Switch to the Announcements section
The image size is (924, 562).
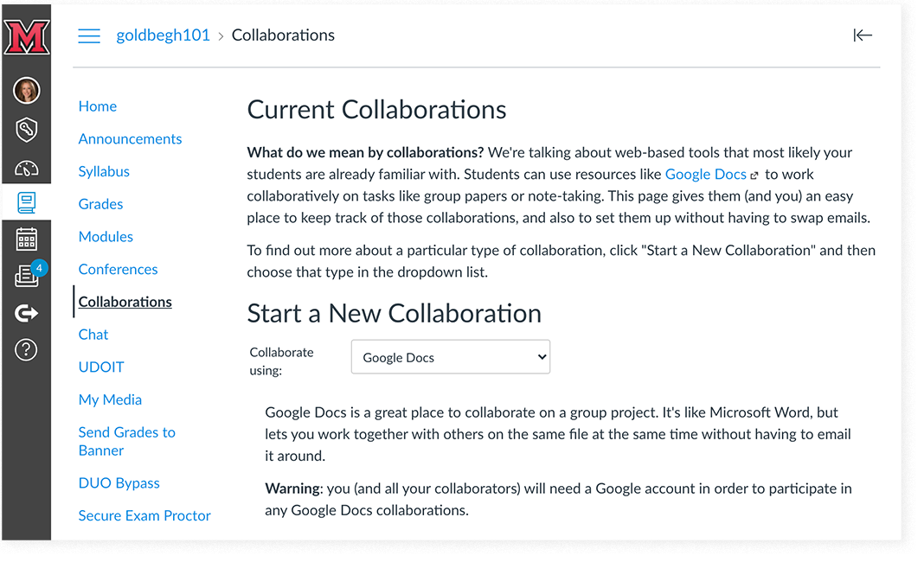(130, 138)
